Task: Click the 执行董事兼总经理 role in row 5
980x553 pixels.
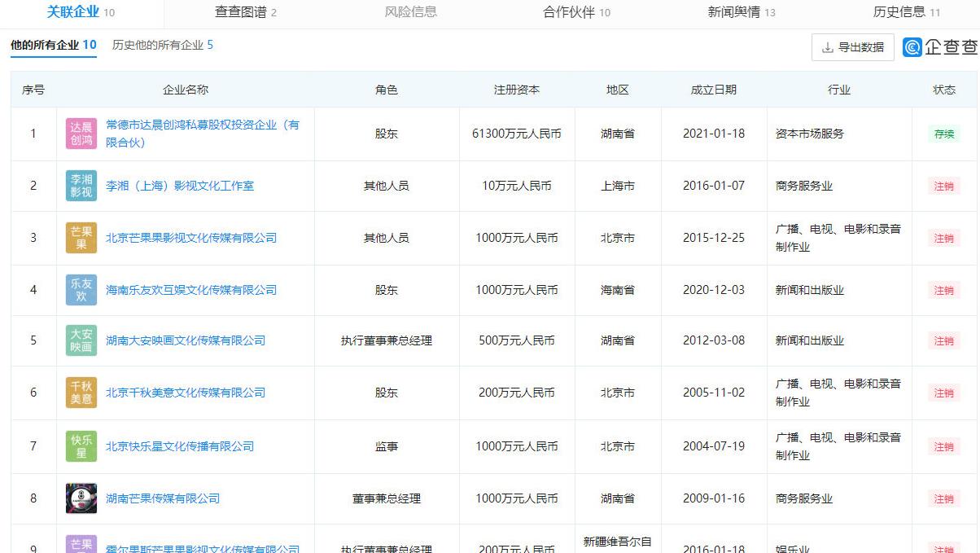Action: pos(387,340)
